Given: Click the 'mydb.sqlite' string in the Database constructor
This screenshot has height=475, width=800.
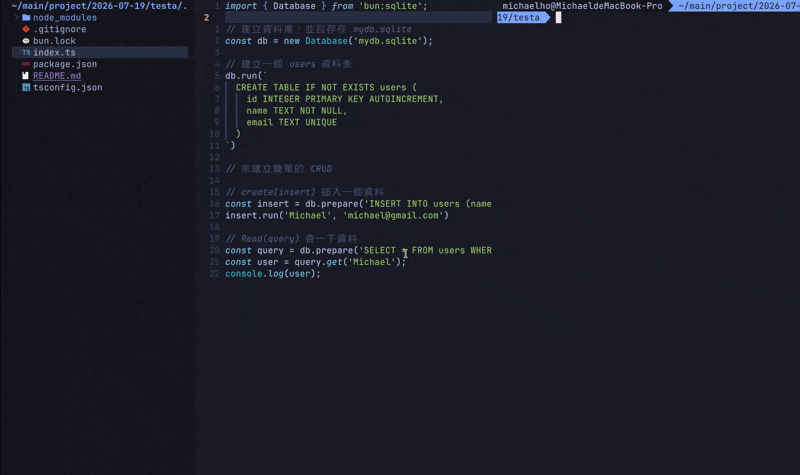Looking at the screenshot, I should 388,41.
